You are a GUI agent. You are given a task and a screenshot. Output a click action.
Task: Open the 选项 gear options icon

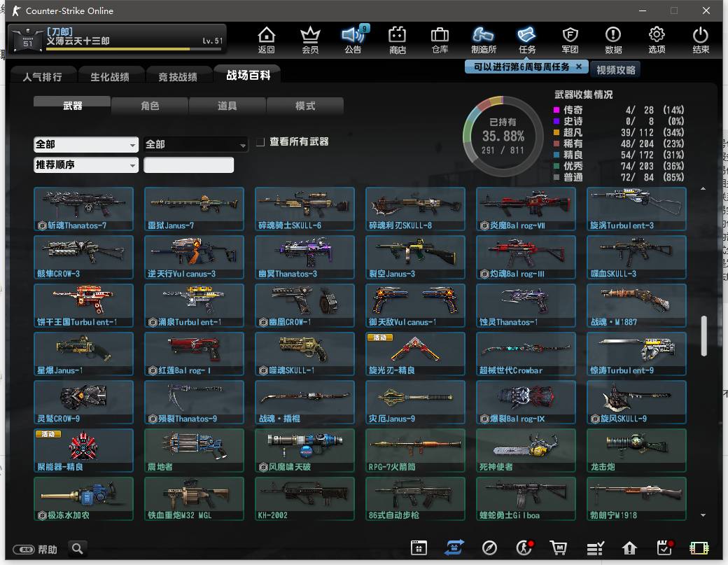657,40
